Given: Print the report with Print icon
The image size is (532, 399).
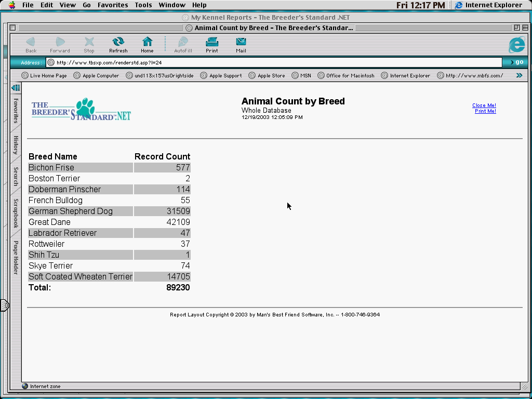Looking at the screenshot, I should click(x=211, y=42).
